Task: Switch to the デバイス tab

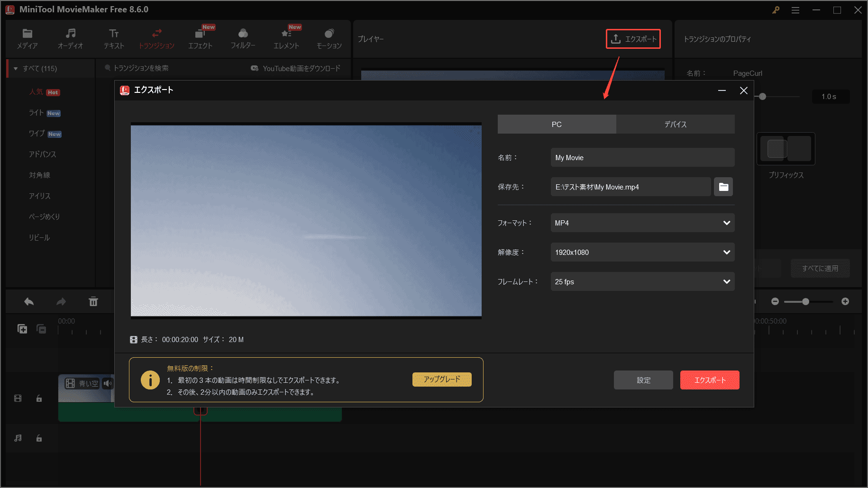Action: click(675, 124)
